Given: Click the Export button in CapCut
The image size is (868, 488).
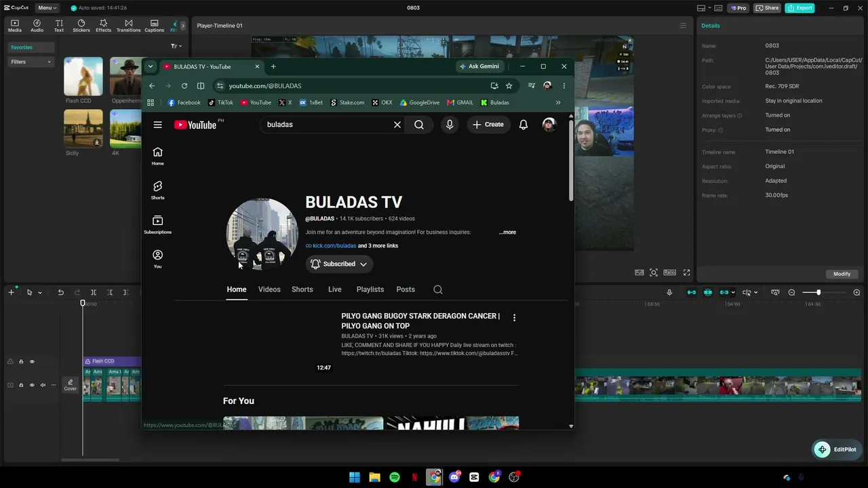Looking at the screenshot, I should 800,8.
